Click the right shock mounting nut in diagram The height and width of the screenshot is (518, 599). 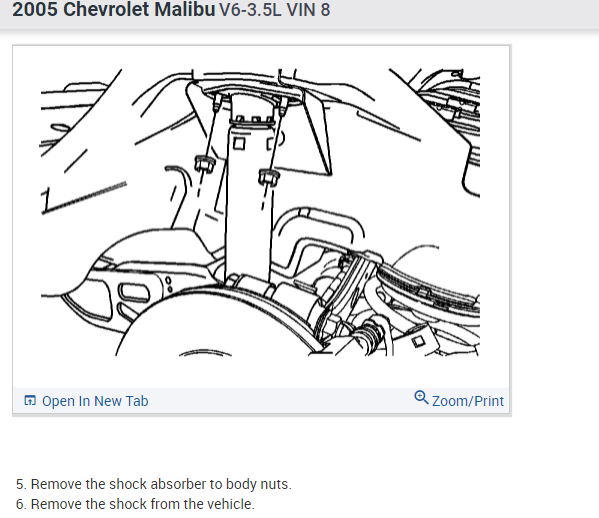269,177
